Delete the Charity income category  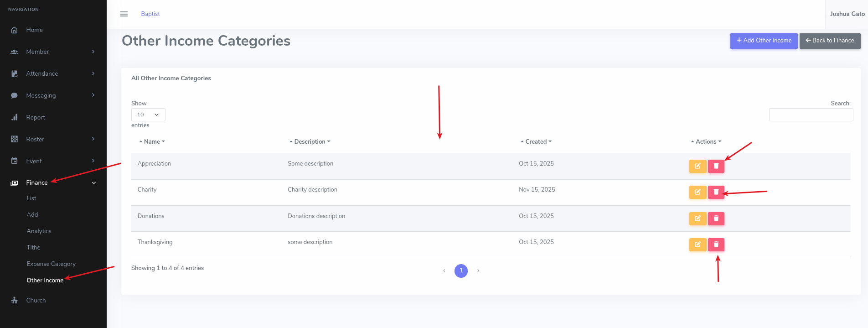pos(716,192)
